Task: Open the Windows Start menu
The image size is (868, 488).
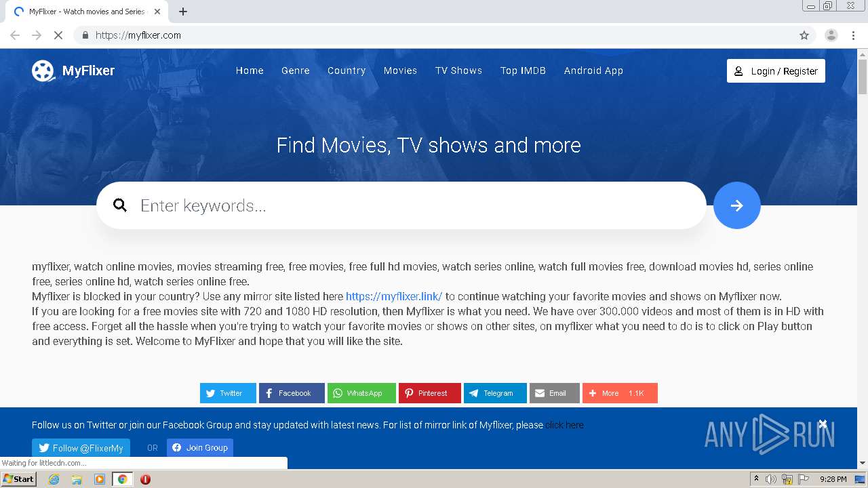Action: [x=18, y=479]
